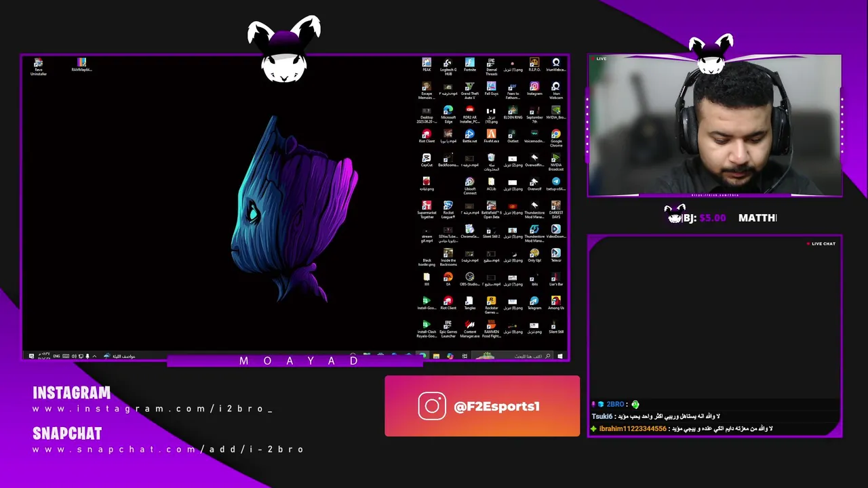Open the taskbar volume icon
The width and height of the screenshot is (868, 488).
point(74,356)
